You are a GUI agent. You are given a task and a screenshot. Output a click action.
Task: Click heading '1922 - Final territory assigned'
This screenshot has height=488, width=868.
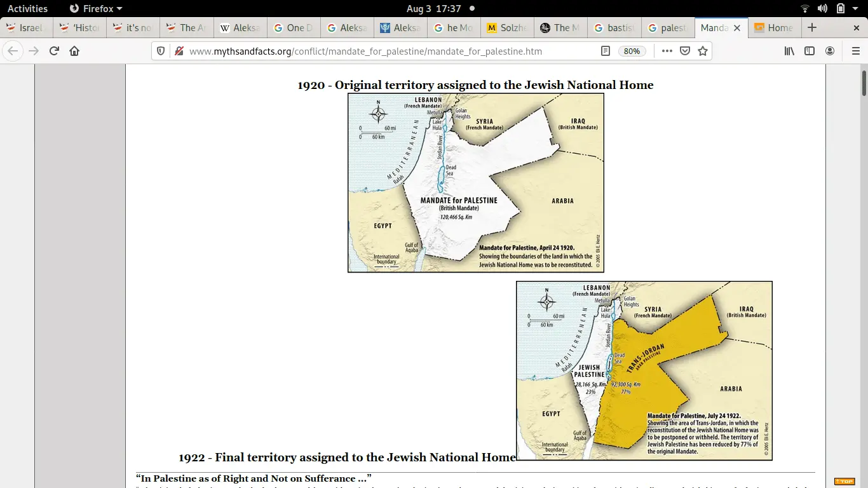click(x=347, y=457)
